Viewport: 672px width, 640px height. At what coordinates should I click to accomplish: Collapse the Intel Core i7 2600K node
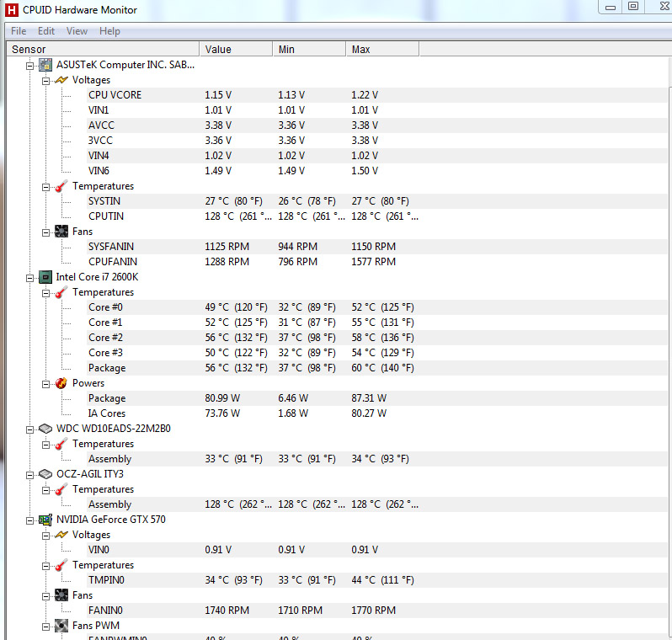[x=29, y=278]
